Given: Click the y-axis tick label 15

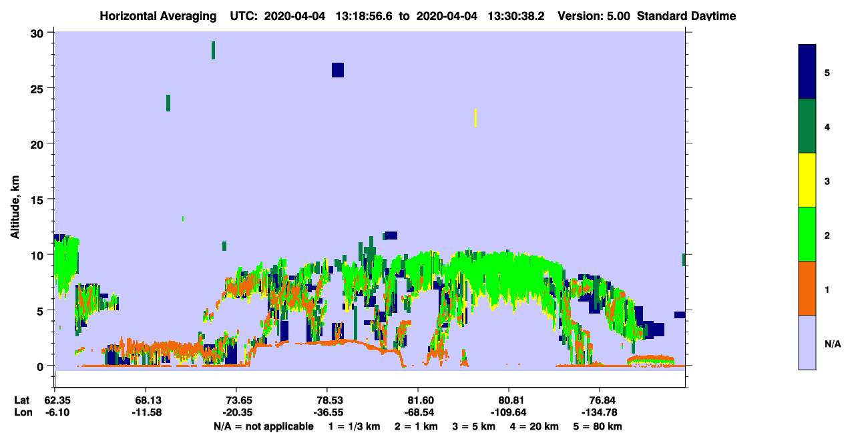Looking at the screenshot, I should tap(39, 199).
